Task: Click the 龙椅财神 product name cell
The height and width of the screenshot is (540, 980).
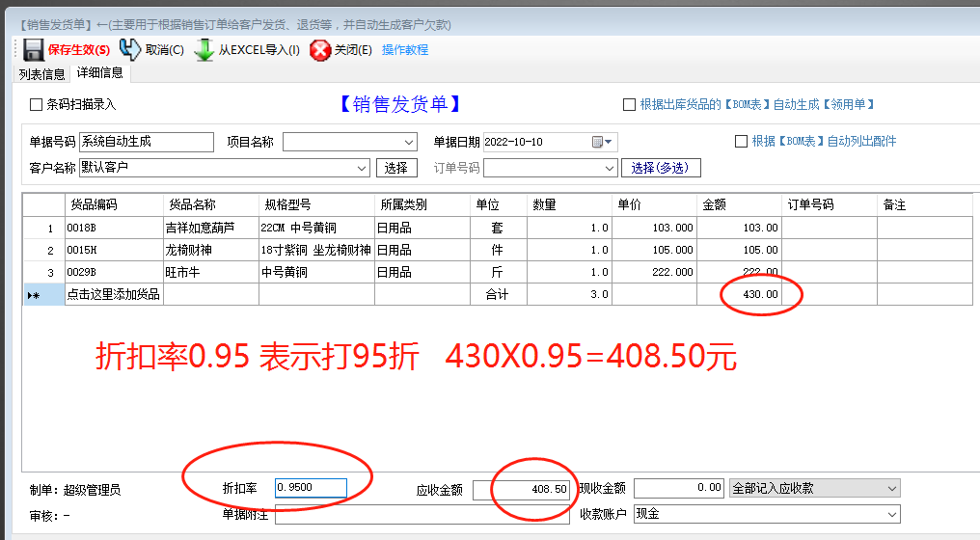Action: (x=210, y=250)
